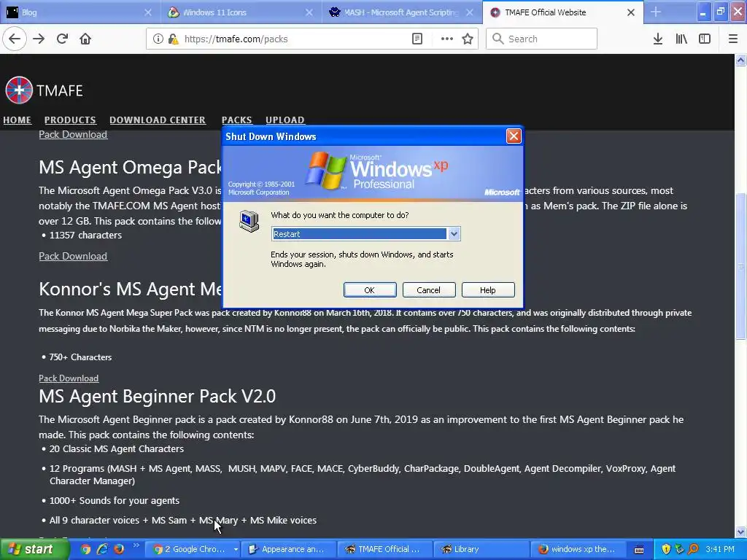Bookmark this page with the star icon
Viewport: 747px width, 560px height.
point(468,39)
